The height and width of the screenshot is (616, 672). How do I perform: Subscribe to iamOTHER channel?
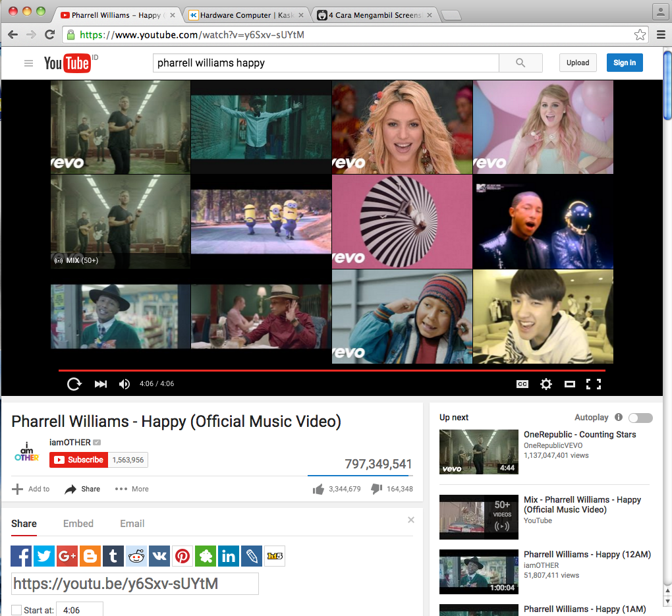pos(79,460)
